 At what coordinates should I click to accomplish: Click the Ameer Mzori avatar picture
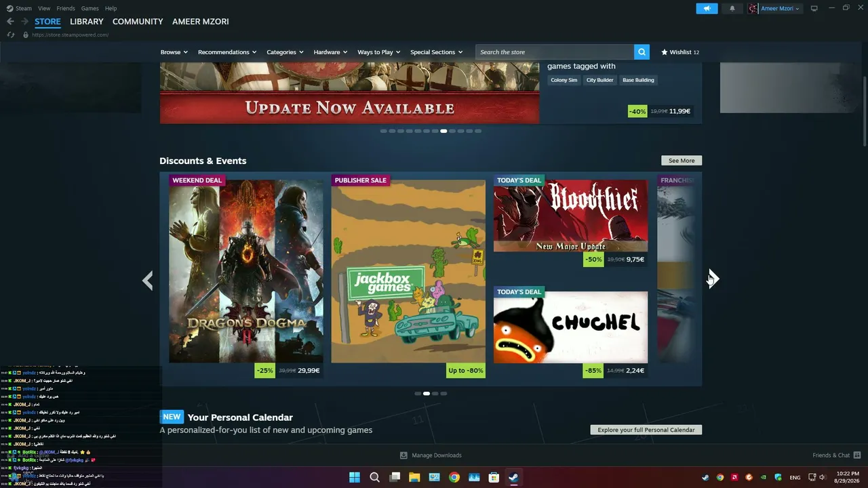pos(753,8)
